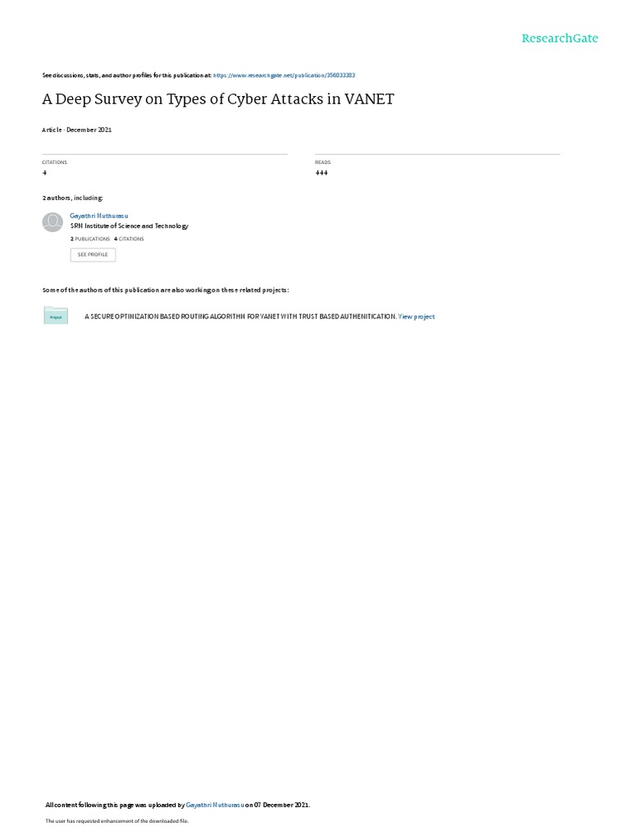
Task: Click the author avatar placeholder icon
Action: point(52,221)
